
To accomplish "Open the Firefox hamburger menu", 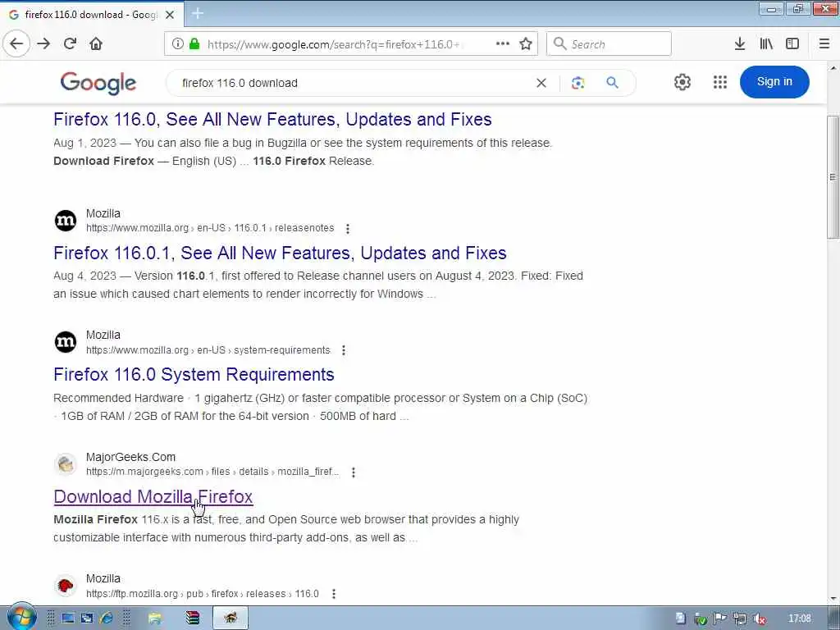I will click(x=824, y=44).
